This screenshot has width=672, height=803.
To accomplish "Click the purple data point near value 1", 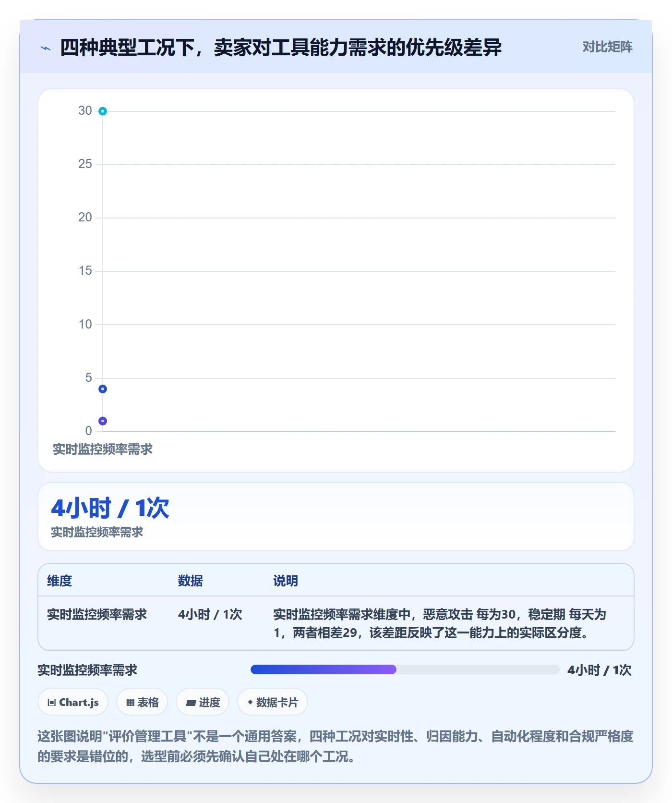I will [103, 421].
